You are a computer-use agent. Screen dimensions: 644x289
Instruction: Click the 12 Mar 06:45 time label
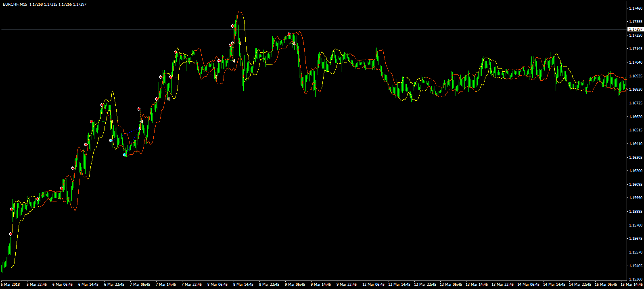(x=373, y=285)
